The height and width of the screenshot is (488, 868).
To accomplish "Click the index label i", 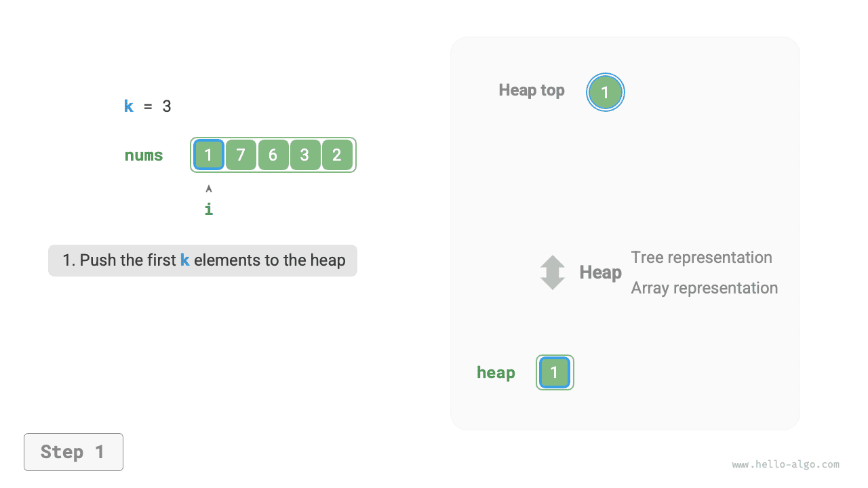I will 209,209.
